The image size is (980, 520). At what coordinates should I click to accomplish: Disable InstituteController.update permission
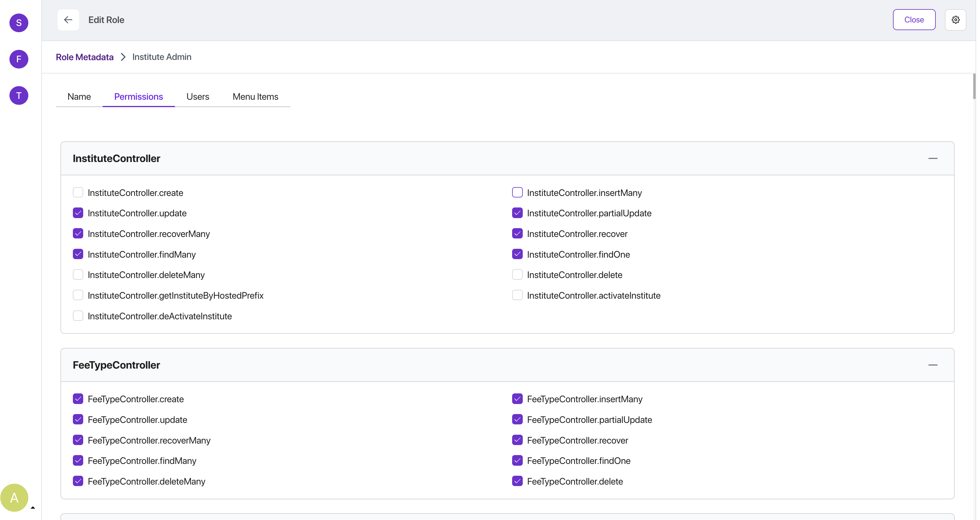[78, 213]
